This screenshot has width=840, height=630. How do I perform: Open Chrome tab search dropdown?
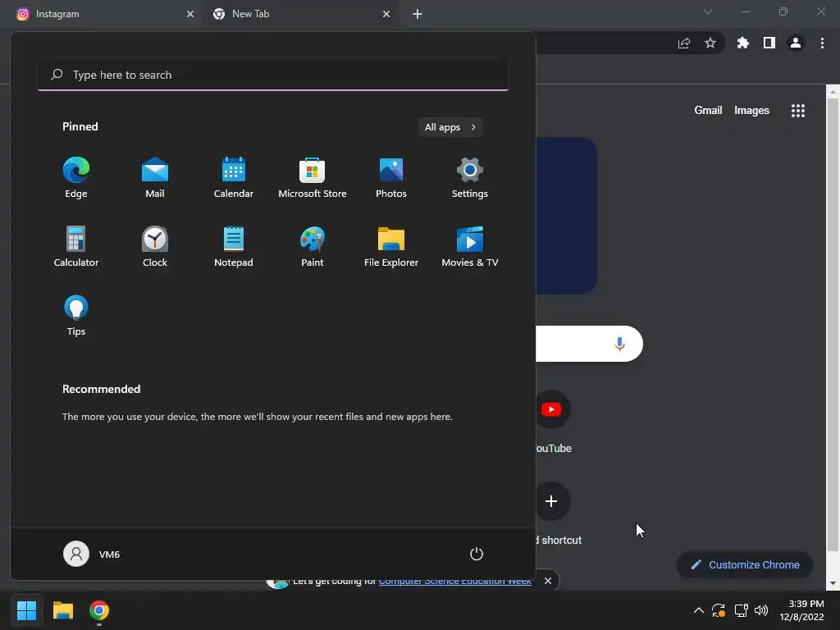708,11
